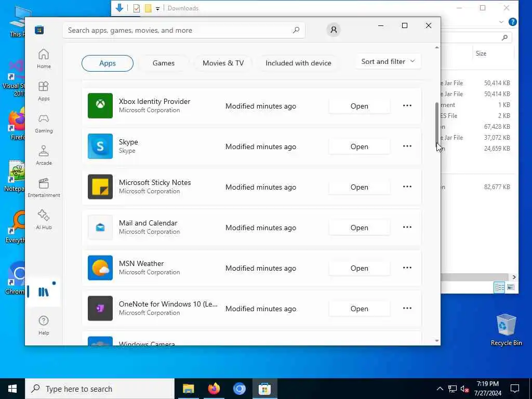Screen dimensions: 532x399
Task: Open the Windows Start menu
Action: pos(12,389)
